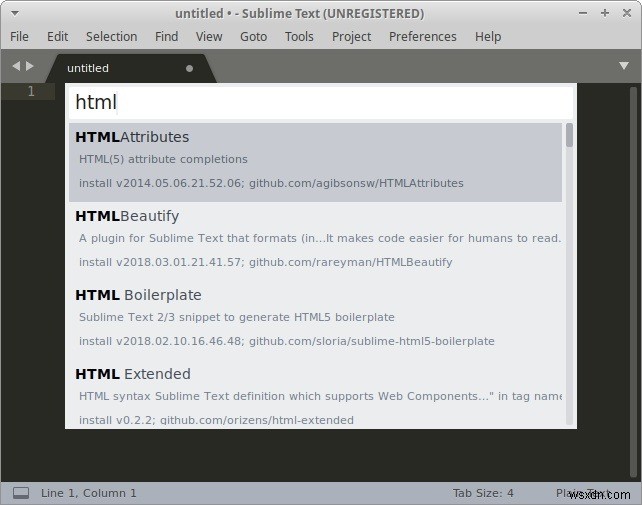Minimize the Sublime Text window
Image resolution: width=642 pixels, height=505 pixels.
(x=583, y=13)
